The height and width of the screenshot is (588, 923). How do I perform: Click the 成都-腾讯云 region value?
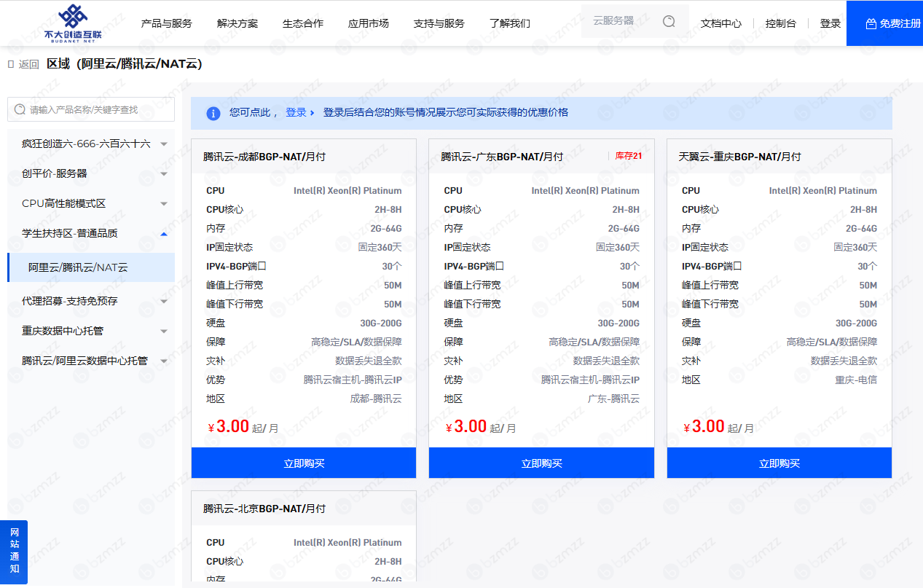tap(376, 399)
